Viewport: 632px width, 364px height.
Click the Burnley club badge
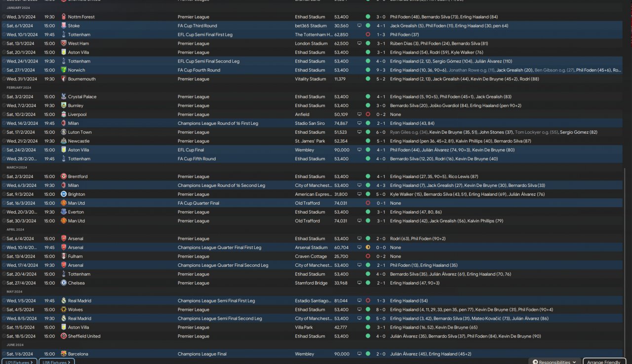click(x=64, y=106)
